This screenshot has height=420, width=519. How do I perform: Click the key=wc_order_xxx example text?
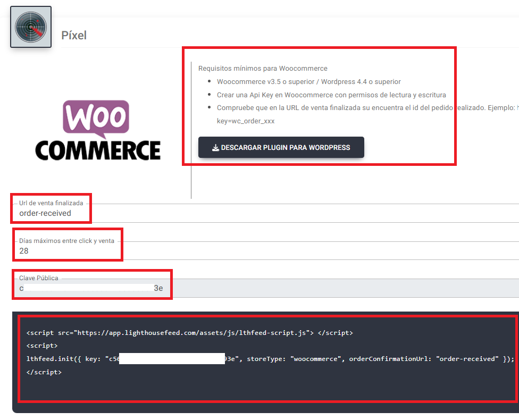click(246, 121)
